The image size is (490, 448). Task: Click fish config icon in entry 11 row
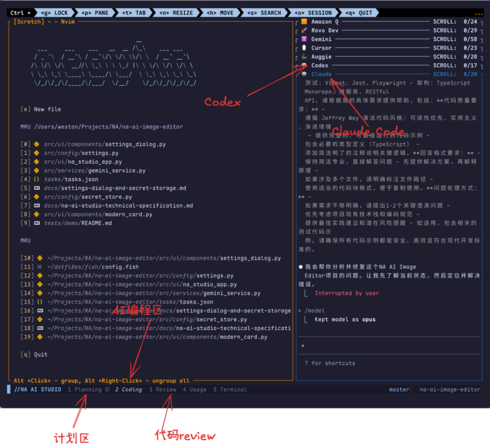tap(39, 267)
